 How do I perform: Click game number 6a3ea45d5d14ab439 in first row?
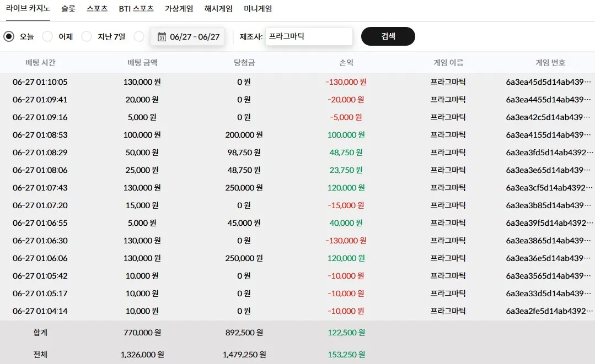pyautogui.click(x=548, y=82)
